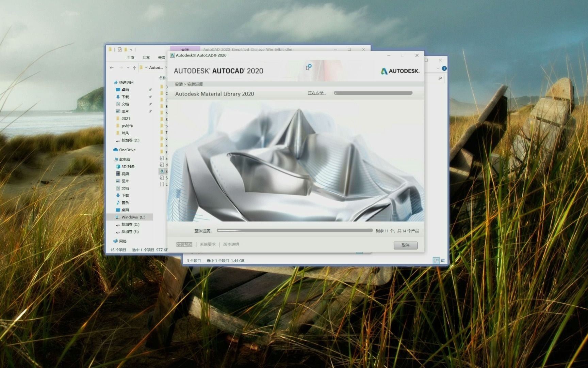588x368 pixels.
Task: Expand the ribbon in rear Explorer window
Action: coord(438,68)
